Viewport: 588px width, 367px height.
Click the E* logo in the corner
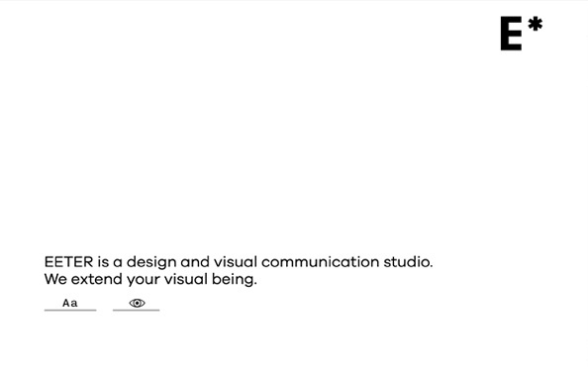tap(522, 33)
